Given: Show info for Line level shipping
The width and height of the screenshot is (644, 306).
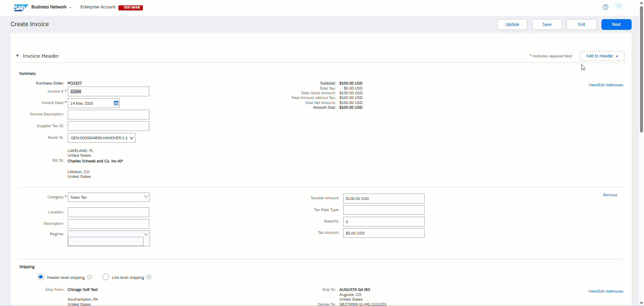Looking at the screenshot, I should [149, 277].
